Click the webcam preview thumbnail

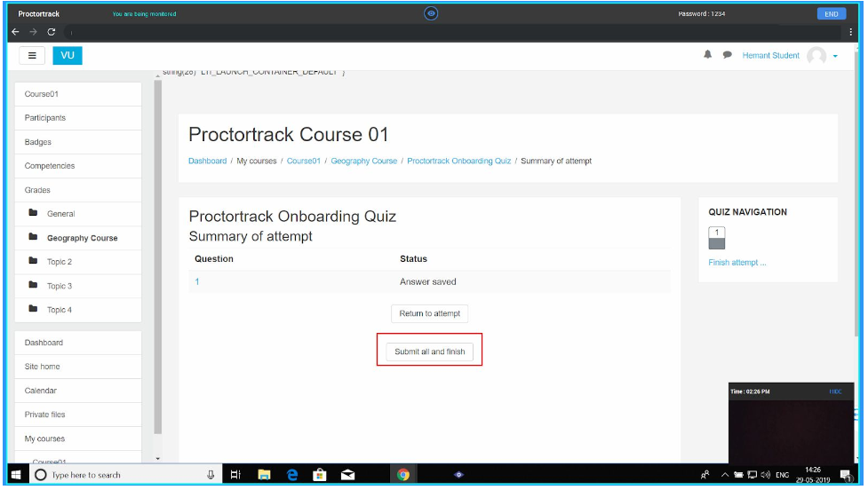pyautogui.click(x=791, y=431)
